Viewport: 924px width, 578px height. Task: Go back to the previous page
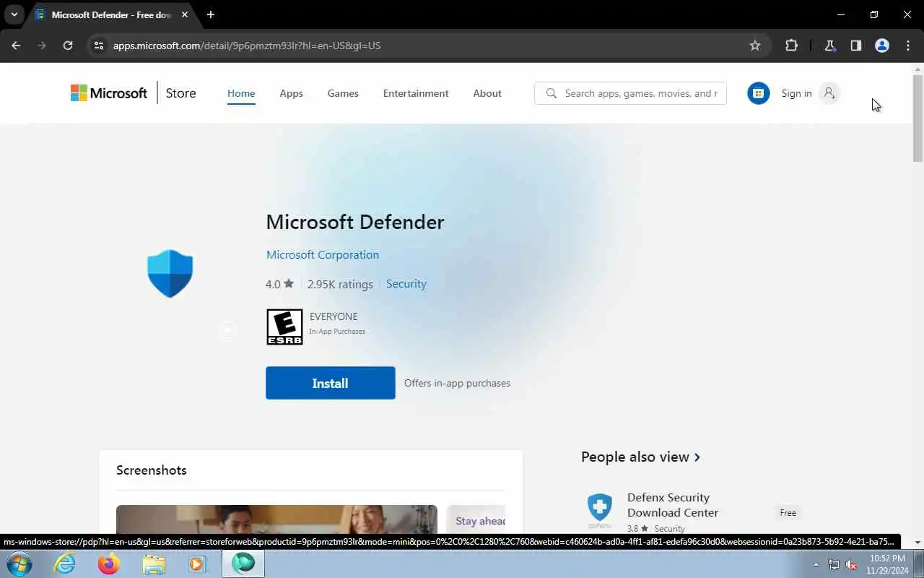pyautogui.click(x=16, y=46)
